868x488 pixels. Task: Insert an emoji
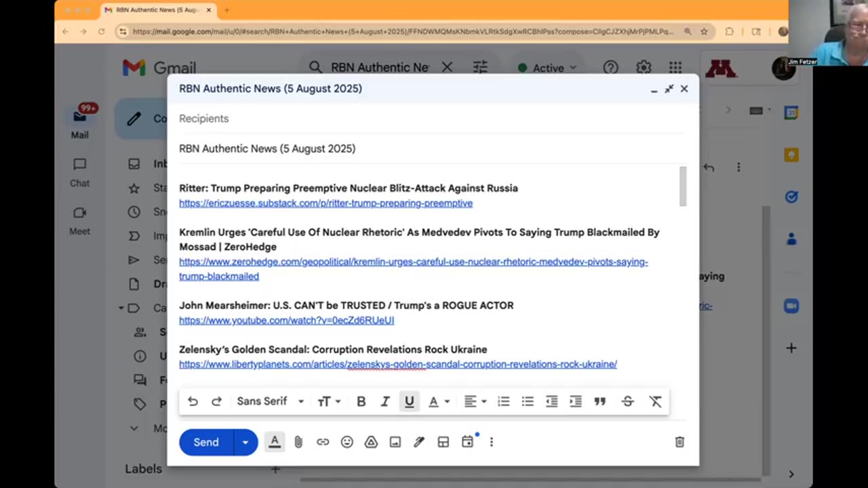coord(347,442)
